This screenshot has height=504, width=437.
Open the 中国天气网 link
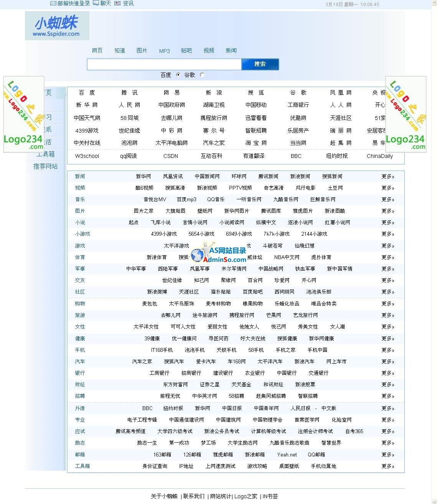[87, 118]
